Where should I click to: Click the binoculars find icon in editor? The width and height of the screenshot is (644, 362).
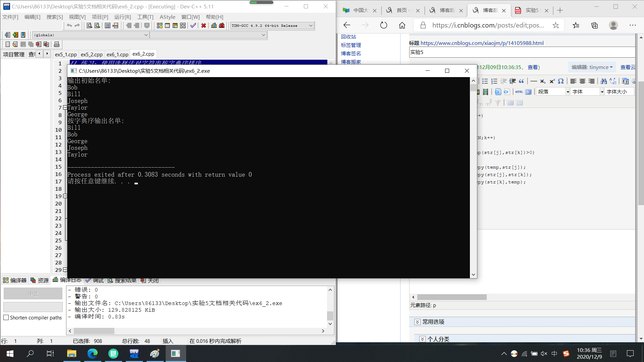pos(603,81)
